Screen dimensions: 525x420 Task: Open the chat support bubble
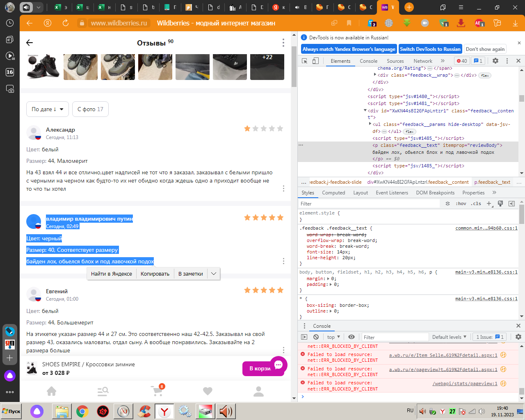pyautogui.click(x=278, y=365)
